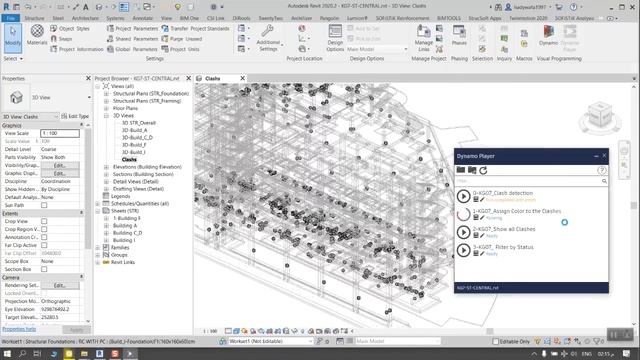Switch to the Clashs view tab
The image size is (640, 360).
212,78
